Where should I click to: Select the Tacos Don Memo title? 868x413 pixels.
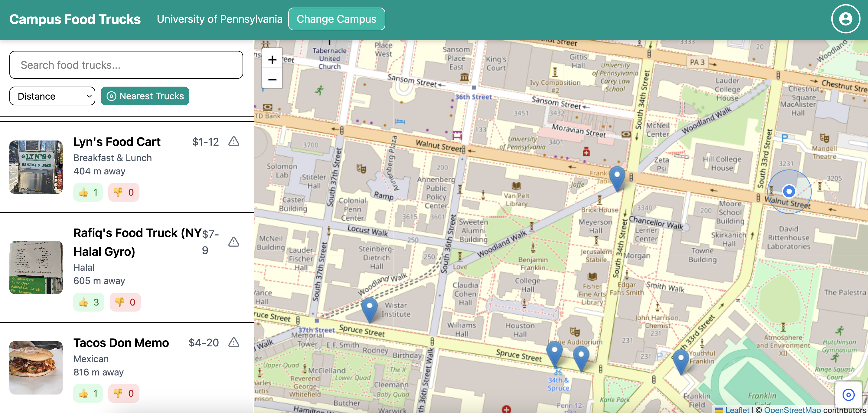[x=121, y=342]
